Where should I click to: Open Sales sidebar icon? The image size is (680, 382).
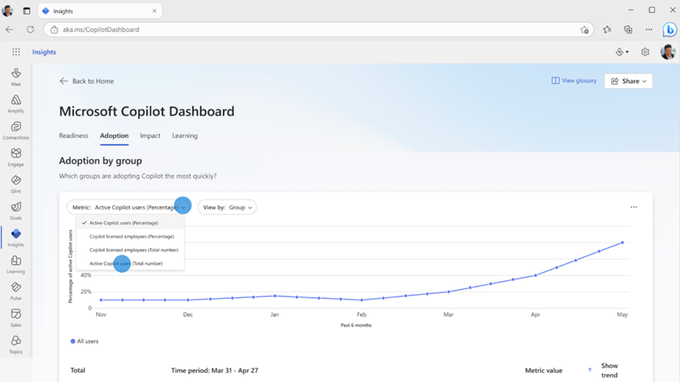tap(16, 318)
